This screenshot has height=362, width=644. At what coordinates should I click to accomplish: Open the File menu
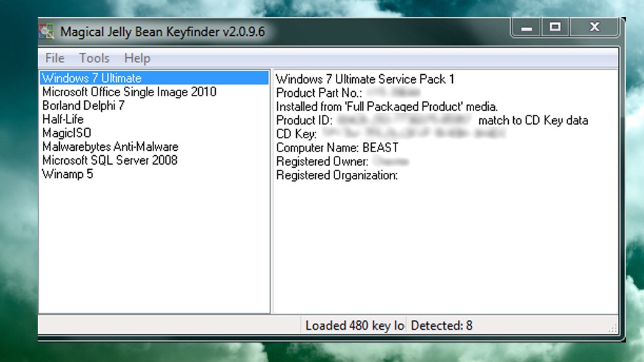click(x=54, y=58)
